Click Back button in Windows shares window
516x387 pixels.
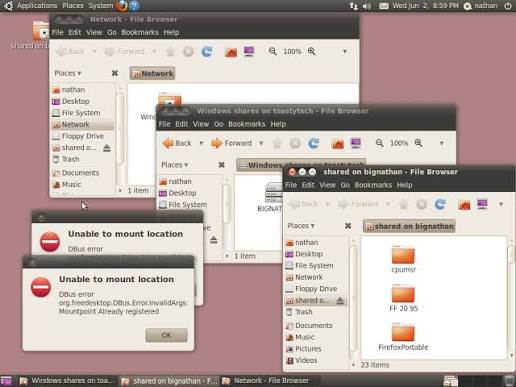pos(177,143)
